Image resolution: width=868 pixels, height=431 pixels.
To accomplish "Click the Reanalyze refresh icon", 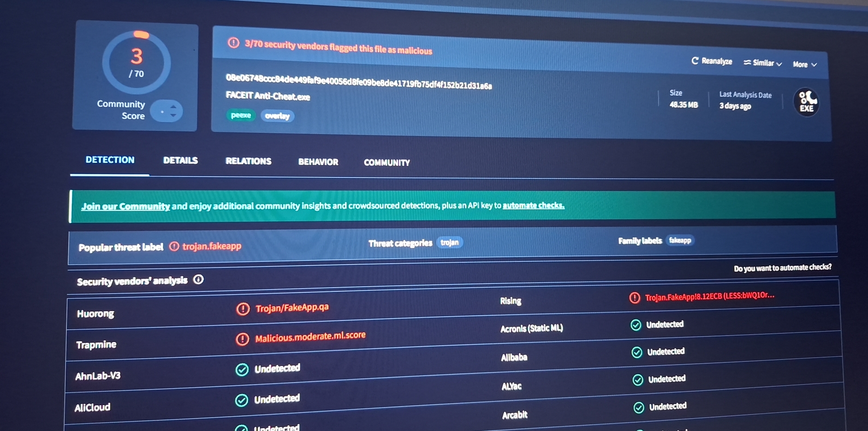I will click(695, 61).
